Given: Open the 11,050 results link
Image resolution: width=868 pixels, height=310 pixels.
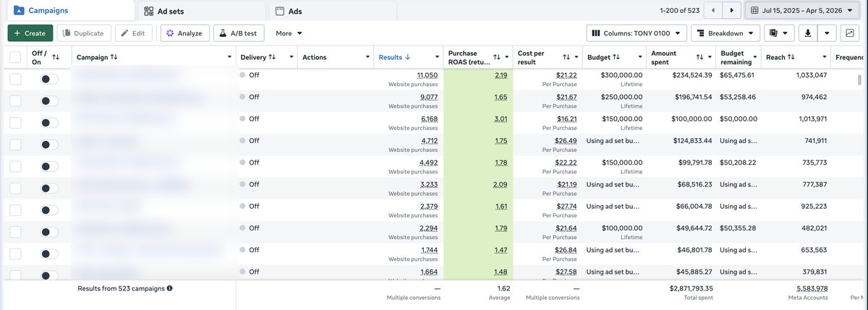Looking at the screenshot, I should click(x=427, y=75).
